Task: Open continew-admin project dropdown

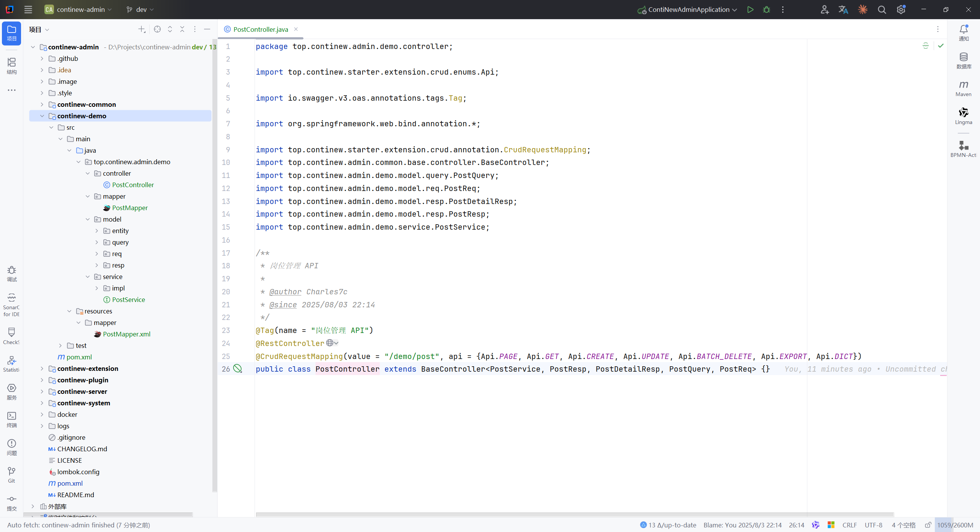Action: 78,10
